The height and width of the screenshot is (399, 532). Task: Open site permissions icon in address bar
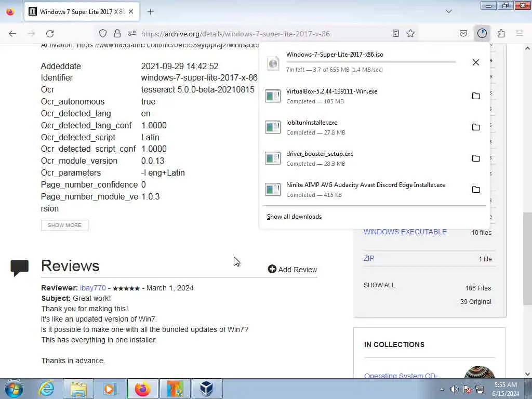[132, 33]
